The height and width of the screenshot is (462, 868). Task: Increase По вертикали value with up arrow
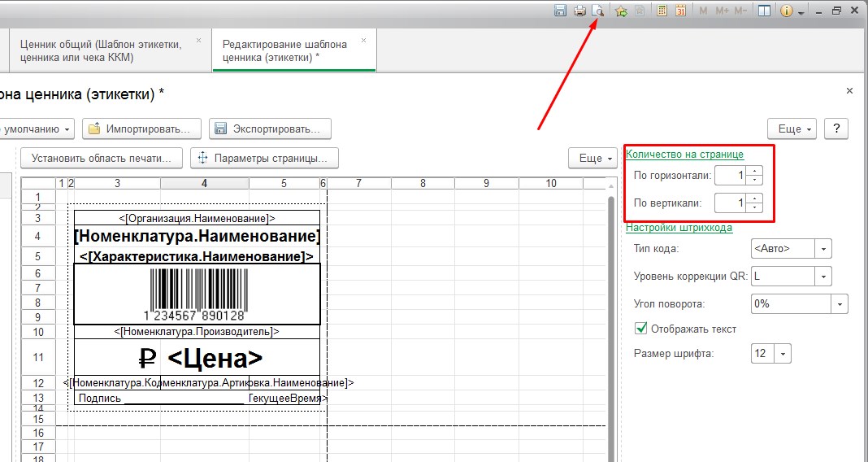(754, 198)
